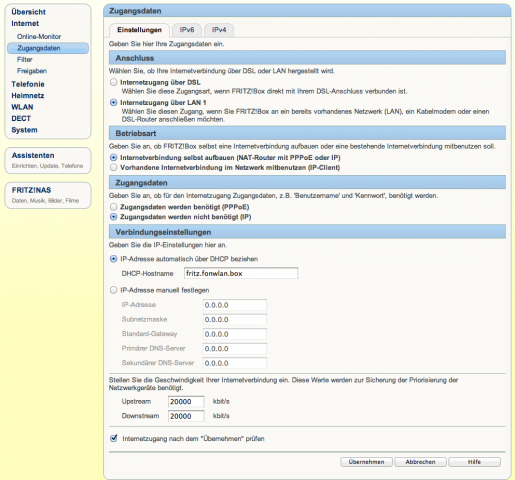Click the Abbrechen button
Viewport: 515px width, 480px height.
pyautogui.click(x=420, y=462)
